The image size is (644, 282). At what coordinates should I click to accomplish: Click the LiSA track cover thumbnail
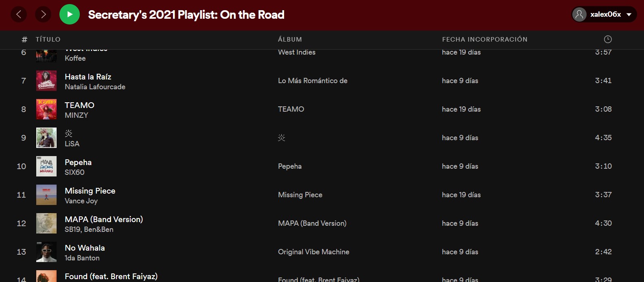click(46, 138)
